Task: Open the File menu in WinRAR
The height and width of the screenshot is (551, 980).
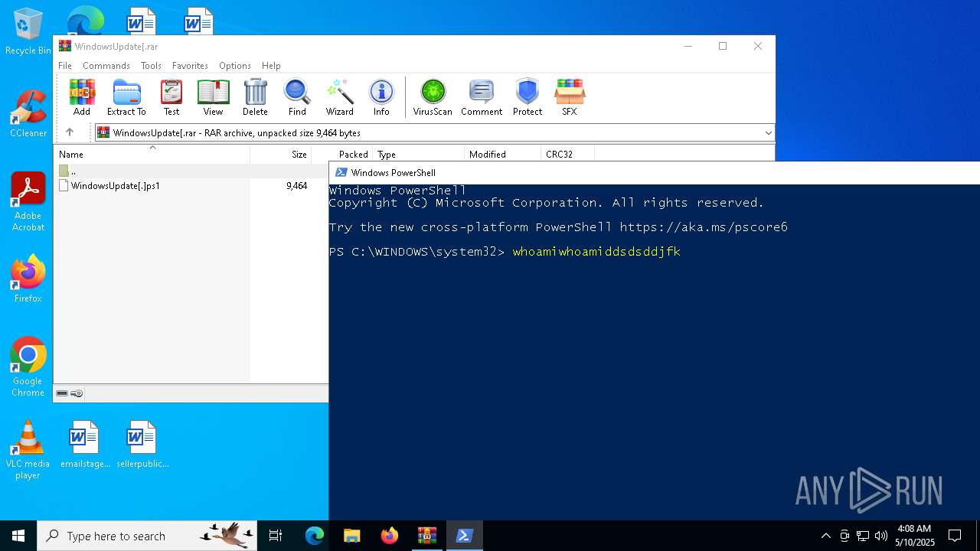Action: click(65, 66)
